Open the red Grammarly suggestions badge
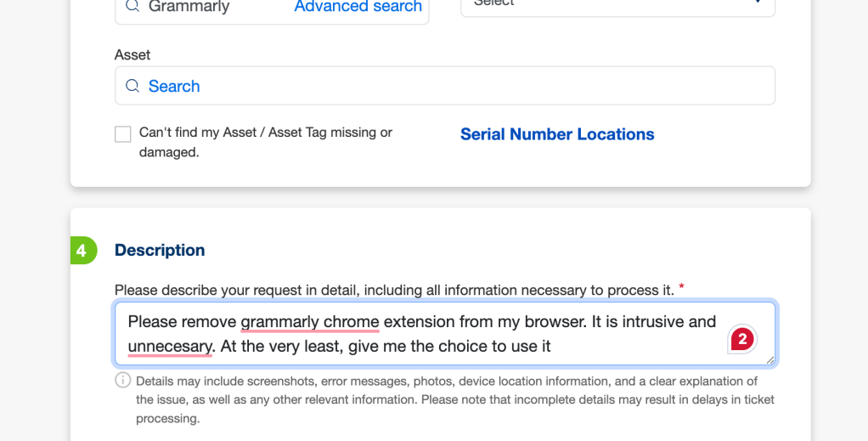Image resolution: width=868 pixels, height=441 pixels. (x=741, y=340)
